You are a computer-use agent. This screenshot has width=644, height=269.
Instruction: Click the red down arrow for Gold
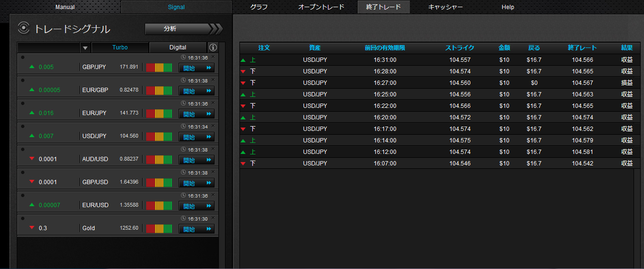coord(32,228)
